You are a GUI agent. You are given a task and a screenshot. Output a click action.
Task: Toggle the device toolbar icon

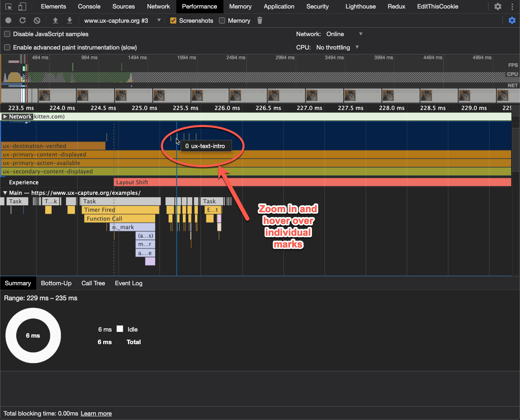coord(22,6)
